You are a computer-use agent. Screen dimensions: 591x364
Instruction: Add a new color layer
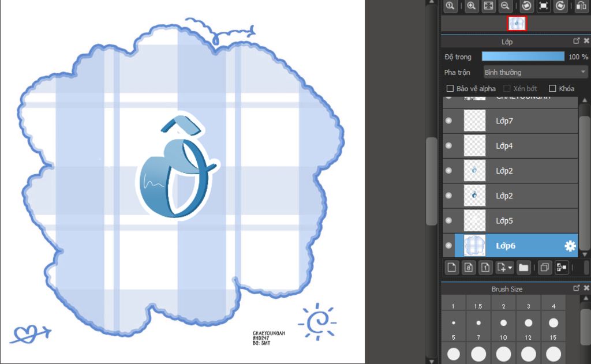coord(451,268)
